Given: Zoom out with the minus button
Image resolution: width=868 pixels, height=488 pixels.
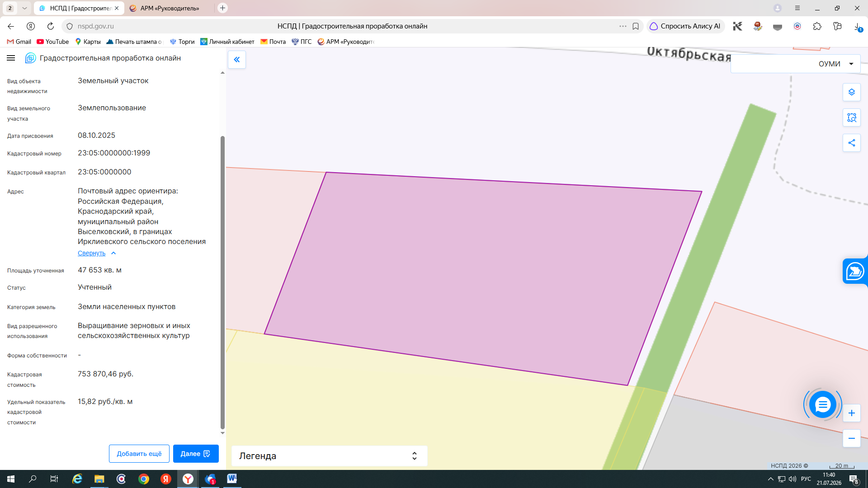Looking at the screenshot, I should pos(852,438).
